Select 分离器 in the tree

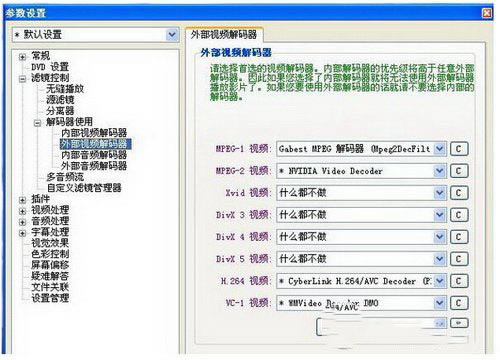60,111
